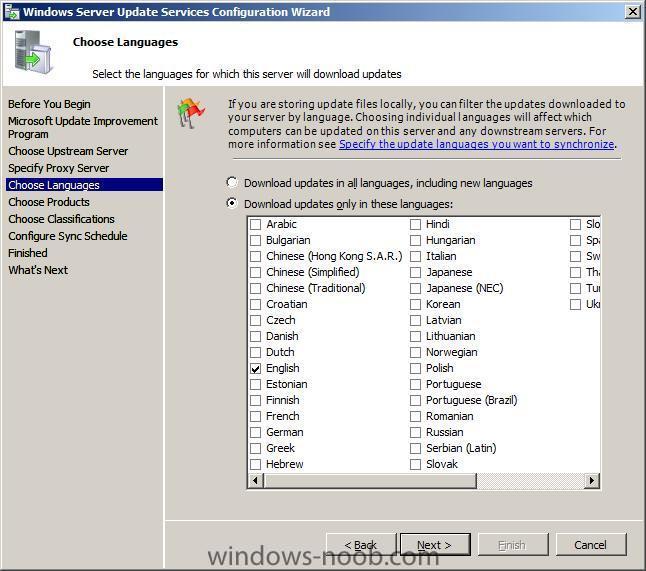Open What's Next step

click(38, 270)
